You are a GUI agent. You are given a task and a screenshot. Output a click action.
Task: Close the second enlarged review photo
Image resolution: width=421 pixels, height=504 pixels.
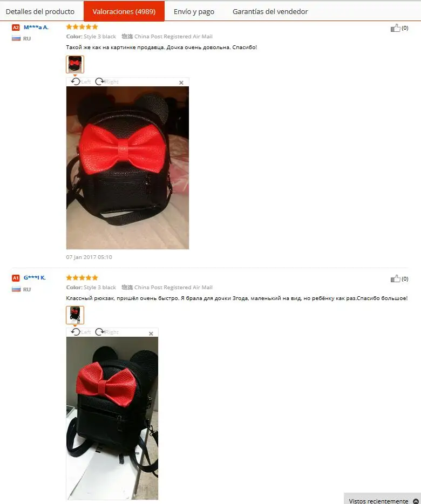tap(151, 333)
